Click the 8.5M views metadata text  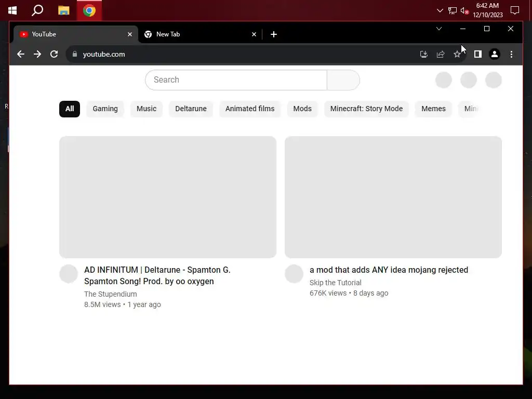102,304
